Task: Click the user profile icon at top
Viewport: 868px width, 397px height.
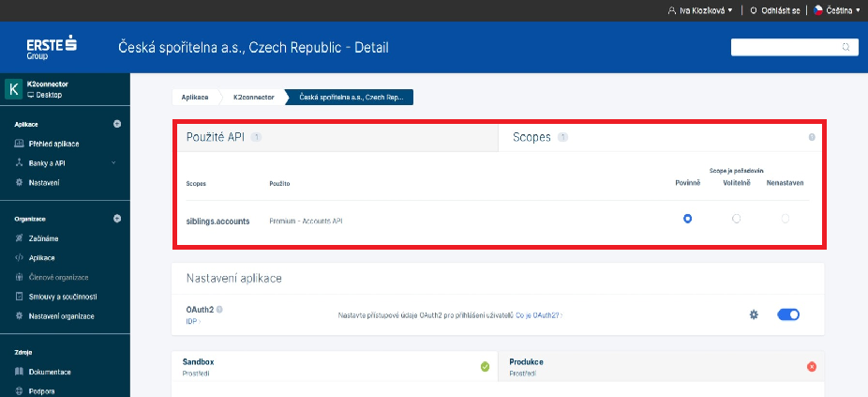Action: 672,10
